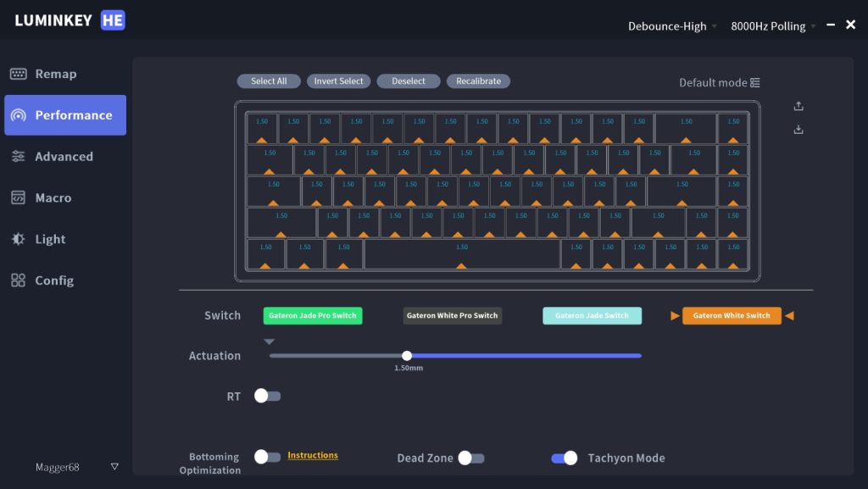Close the Luminkey application window
The height and width of the screenshot is (489, 868).
click(851, 25)
